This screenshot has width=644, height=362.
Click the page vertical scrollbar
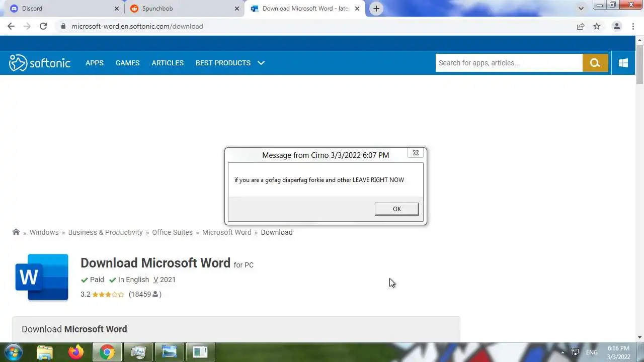tap(639, 64)
